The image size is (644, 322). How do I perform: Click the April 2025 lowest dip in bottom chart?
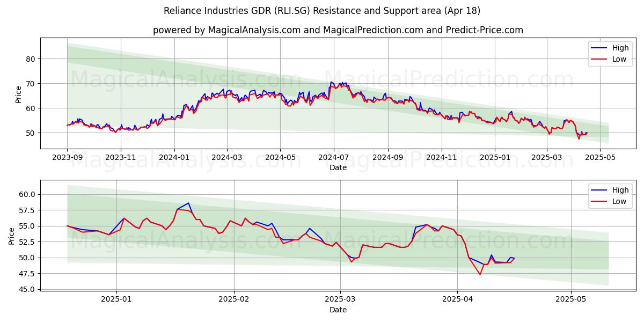click(480, 274)
